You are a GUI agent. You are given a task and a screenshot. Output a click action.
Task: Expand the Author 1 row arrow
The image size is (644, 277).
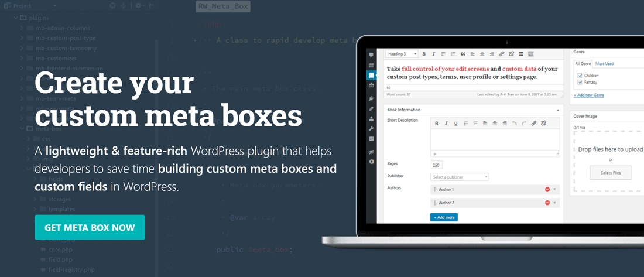[x=554, y=190]
